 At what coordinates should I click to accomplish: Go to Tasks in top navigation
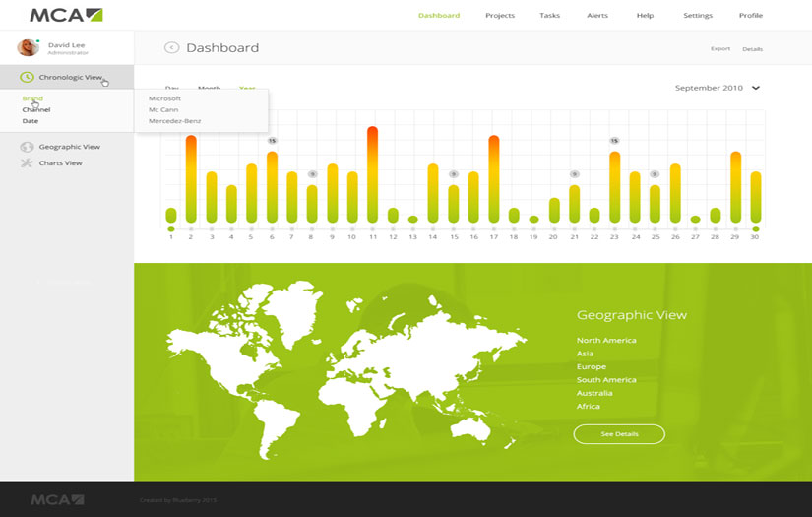(x=549, y=16)
